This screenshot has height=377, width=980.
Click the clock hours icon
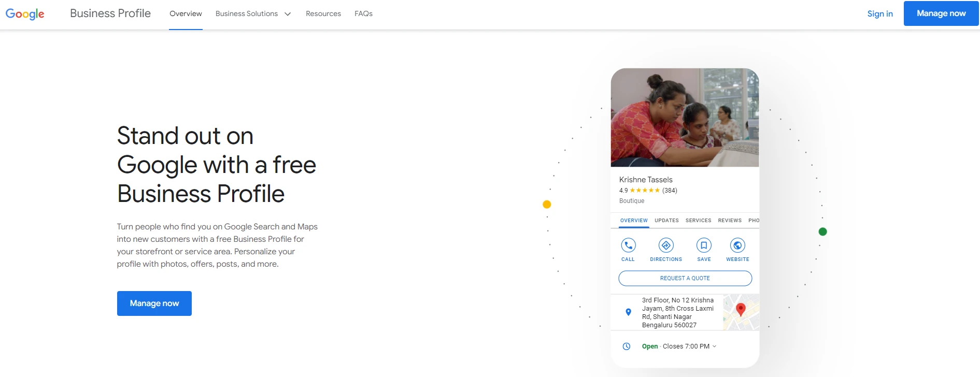[626, 346]
